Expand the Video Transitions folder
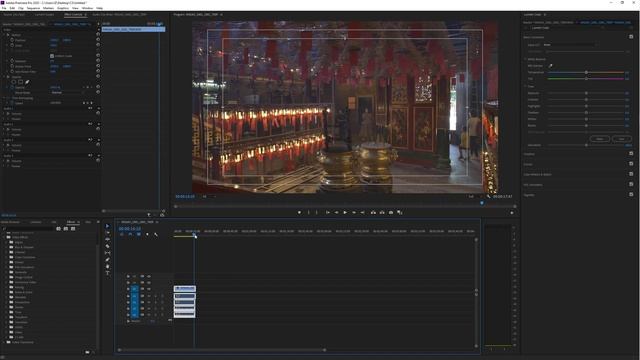The height and width of the screenshot is (360, 640). [4, 342]
